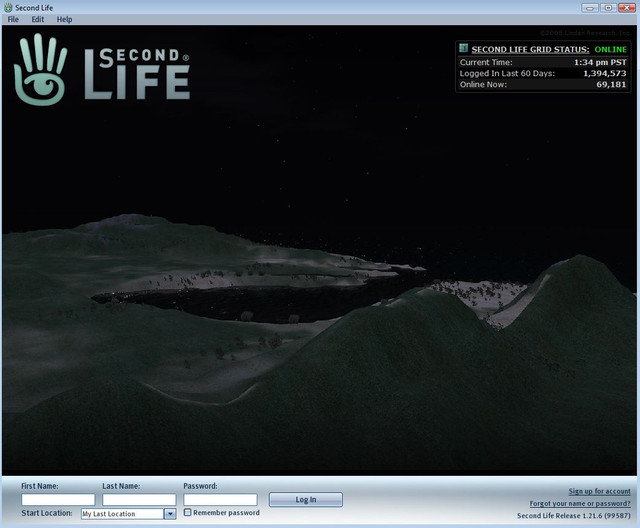The height and width of the screenshot is (528, 640).
Task: Open the Sign up for account link
Action: [x=599, y=491]
